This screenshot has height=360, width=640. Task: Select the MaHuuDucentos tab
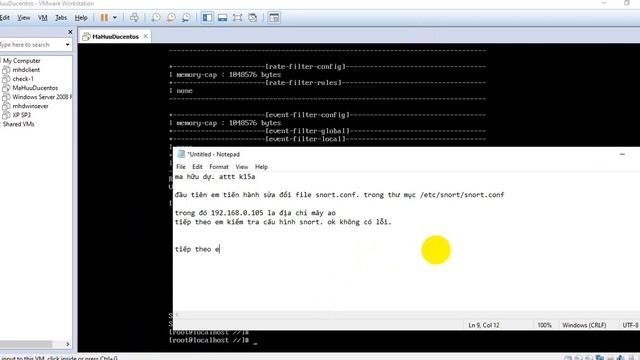coord(115,36)
